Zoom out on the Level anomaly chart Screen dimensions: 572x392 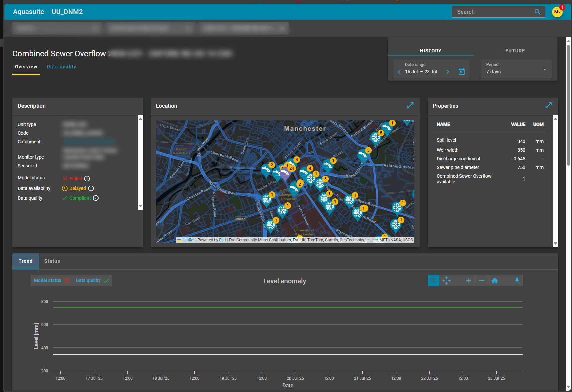click(x=482, y=281)
